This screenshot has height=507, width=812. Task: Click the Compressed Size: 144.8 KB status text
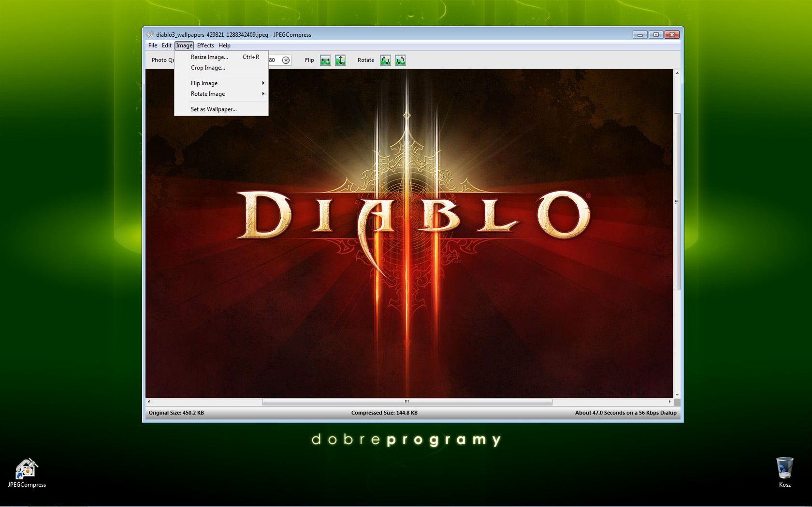tap(384, 413)
